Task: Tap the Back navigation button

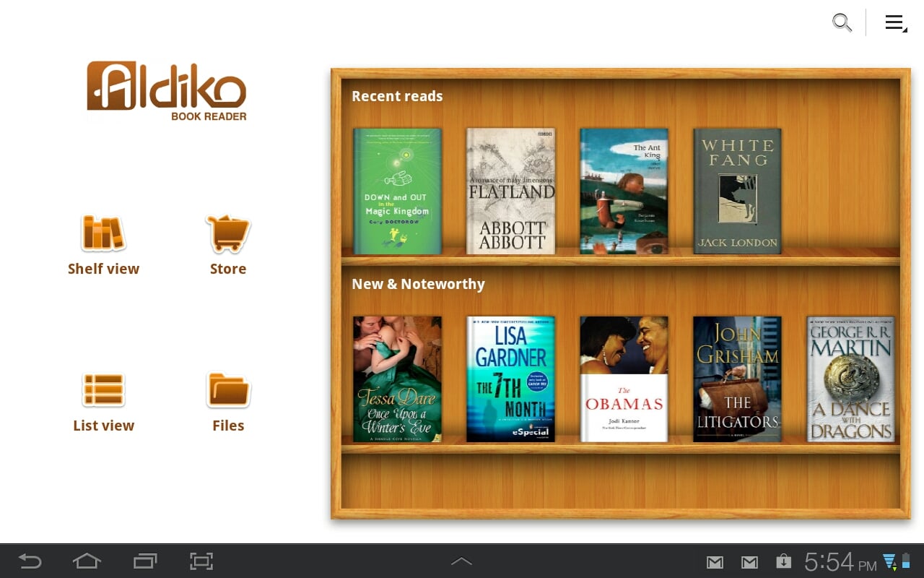Action: click(29, 561)
